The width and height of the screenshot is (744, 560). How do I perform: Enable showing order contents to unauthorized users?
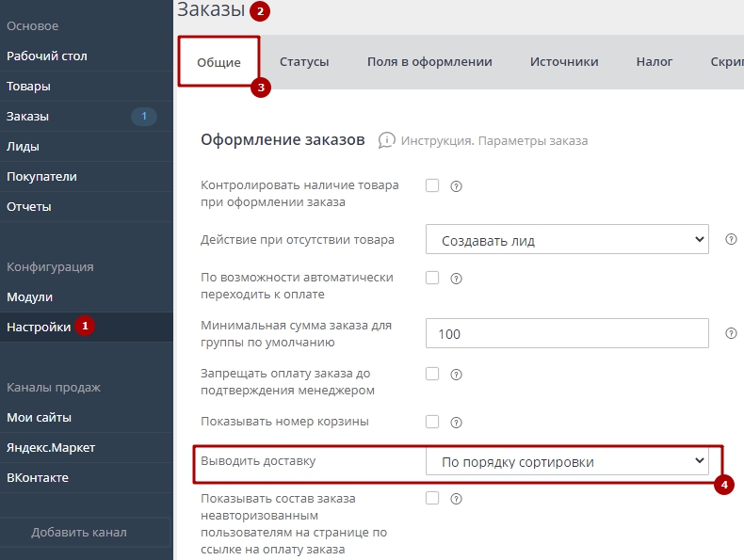[432, 498]
